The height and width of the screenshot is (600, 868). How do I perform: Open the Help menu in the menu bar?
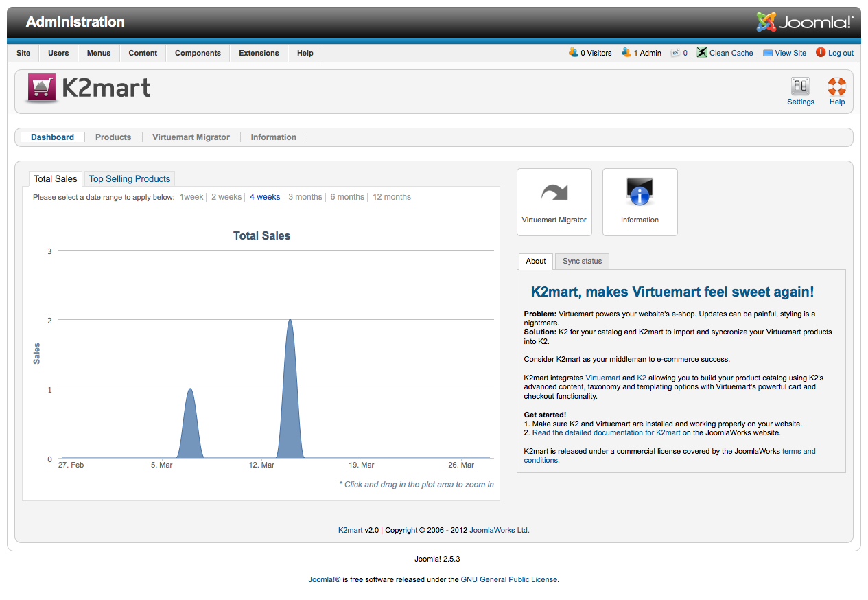(305, 53)
